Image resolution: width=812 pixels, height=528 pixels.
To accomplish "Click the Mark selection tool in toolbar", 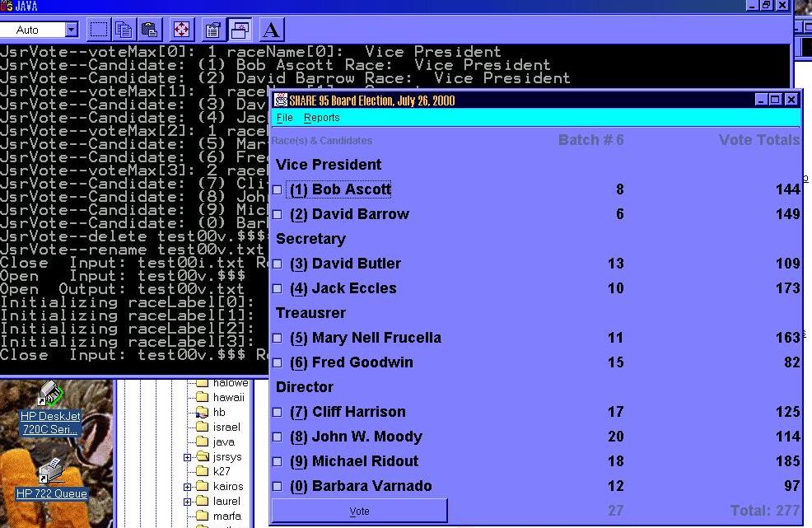I will tap(99, 30).
